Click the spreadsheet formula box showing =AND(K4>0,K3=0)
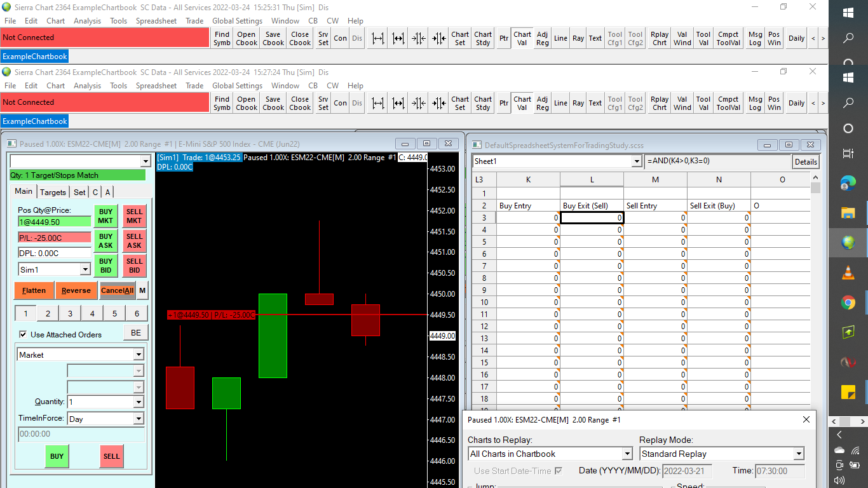The height and width of the screenshot is (488, 868). (x=717, y=161)
